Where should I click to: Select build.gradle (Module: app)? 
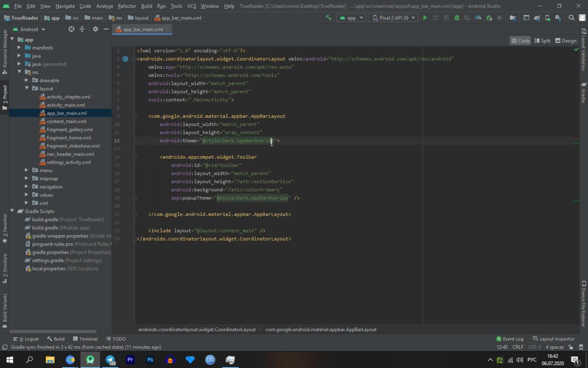coord(61,228)
